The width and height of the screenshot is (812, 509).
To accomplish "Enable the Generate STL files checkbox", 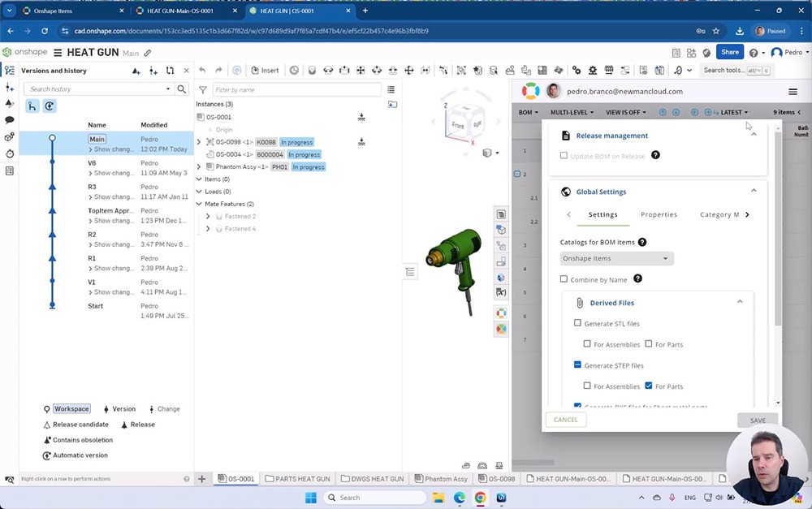I will [577, 323].
